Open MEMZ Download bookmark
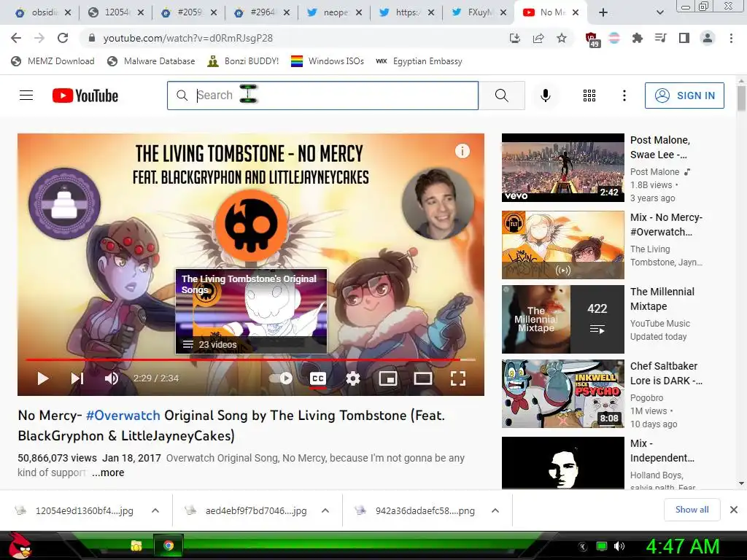Image resolution: width=747 pixels, height=560 pixels. tap(53, 61)
